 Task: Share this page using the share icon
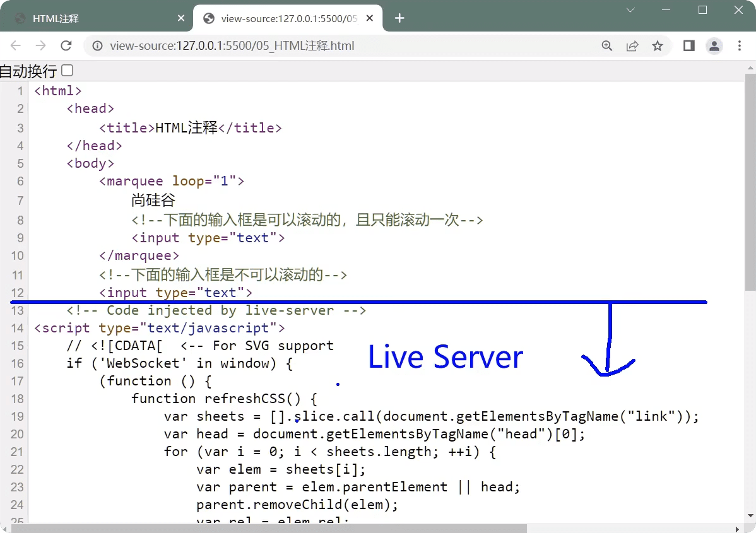coord(632,46)
